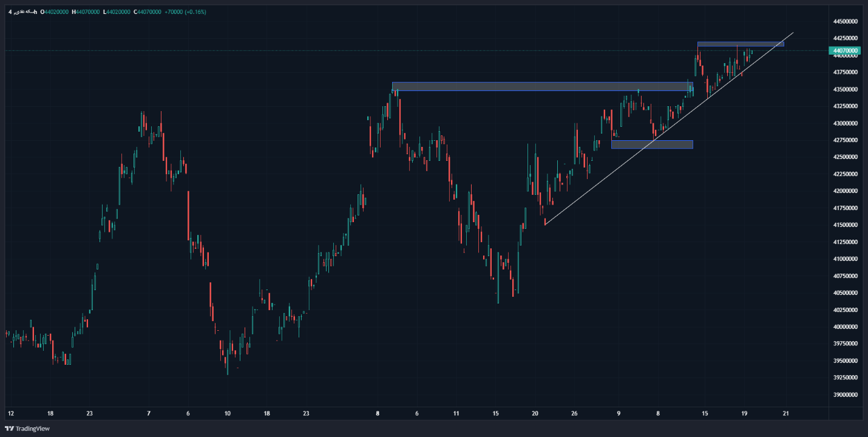Screen dimensions: 868x437
Task: Click the 39000000 price axis label
Action: (x=846, y=395)
